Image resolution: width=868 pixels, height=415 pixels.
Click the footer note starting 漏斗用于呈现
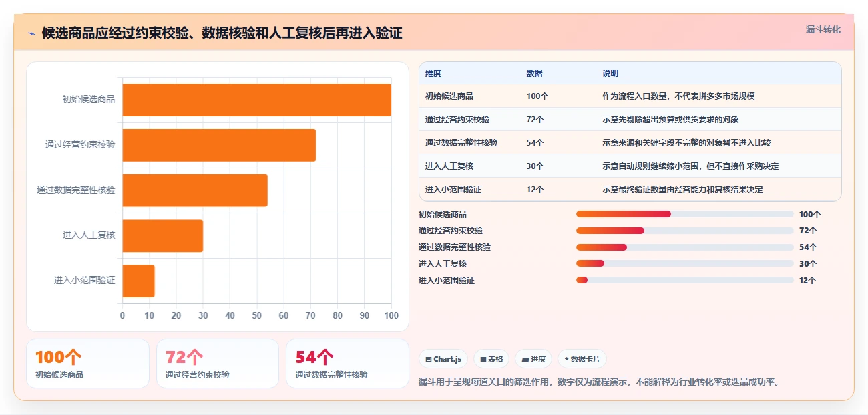(599, 382)
